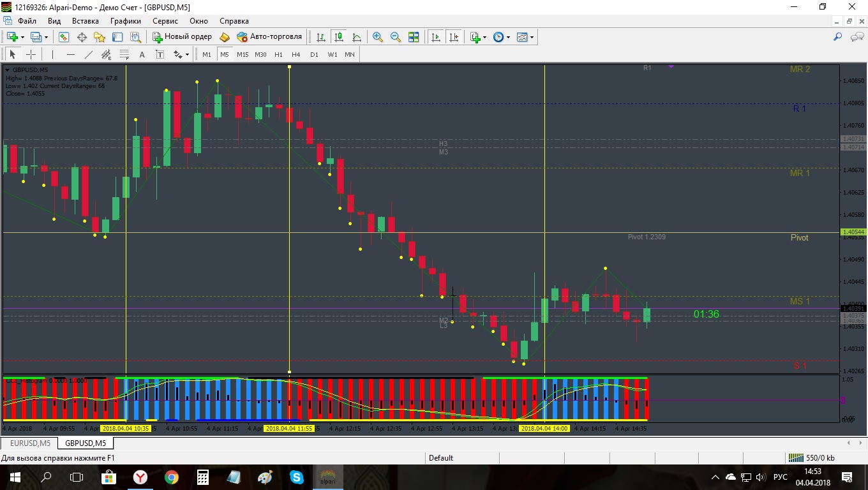Expand the indicators dropdown arrow
This screenshot has width=868, height=490.
tap(485, 37)
